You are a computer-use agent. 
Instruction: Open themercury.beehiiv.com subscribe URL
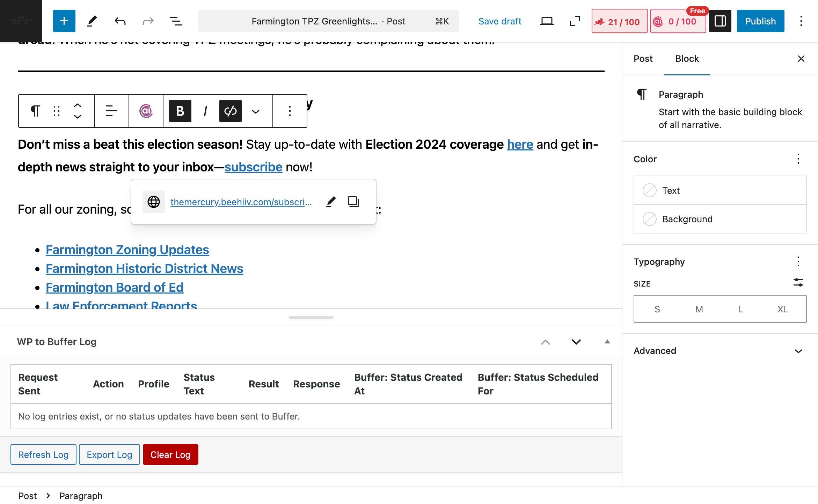pyautogui.click(x=241, y=202)
